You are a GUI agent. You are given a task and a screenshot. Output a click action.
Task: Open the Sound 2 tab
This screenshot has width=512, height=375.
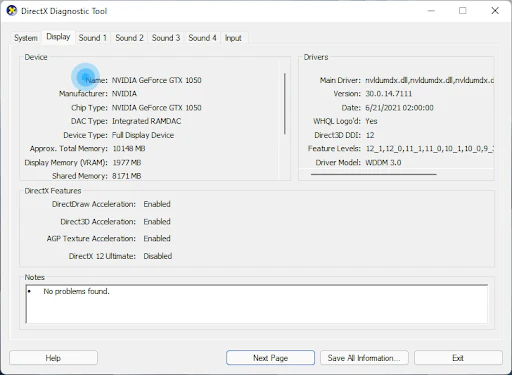tap(129, 38)
